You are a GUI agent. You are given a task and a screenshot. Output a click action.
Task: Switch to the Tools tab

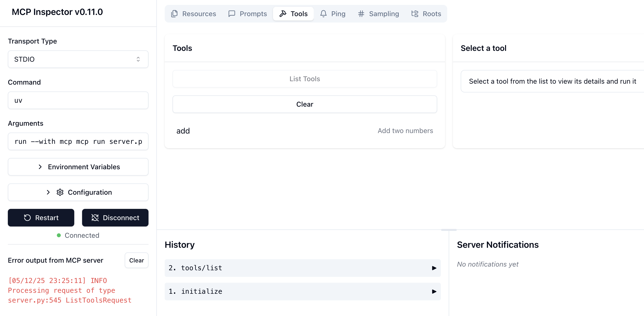(293, 14)
